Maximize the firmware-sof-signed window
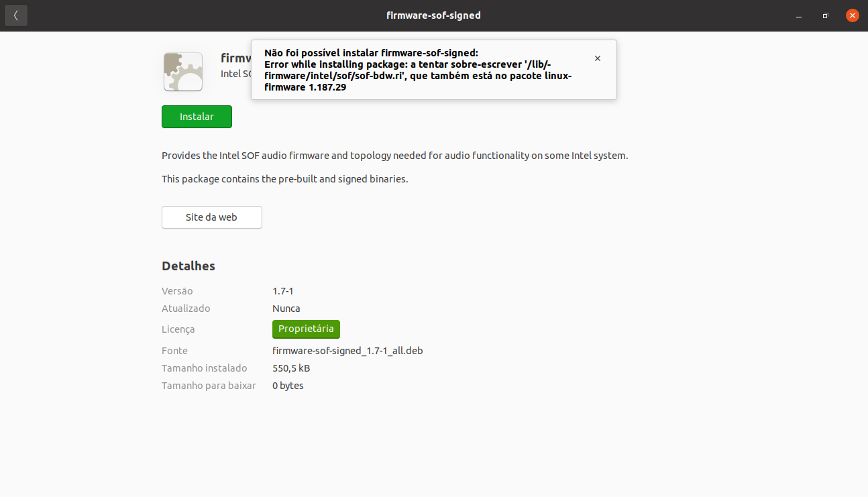The width and height of the screenshot is (868, 497). (x=825, y=15)
